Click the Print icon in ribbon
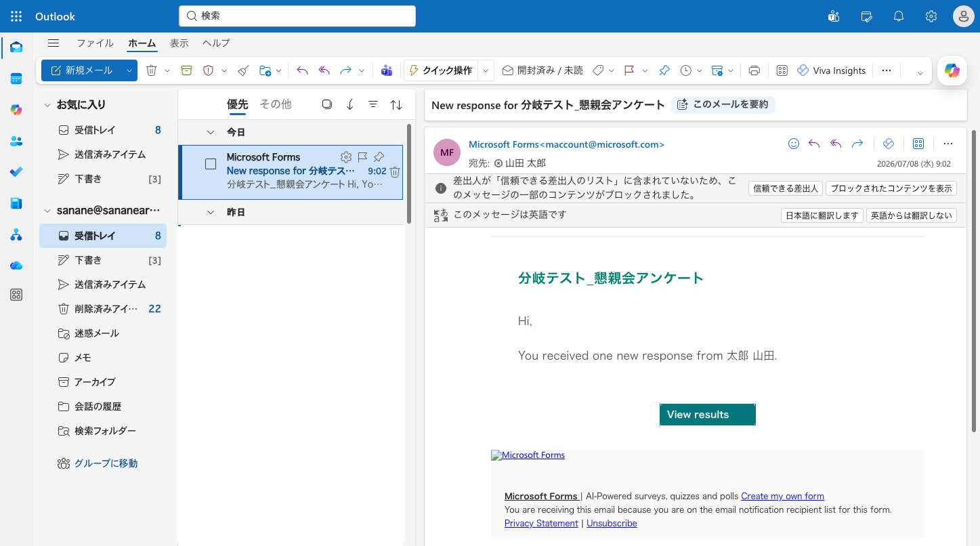Screen dimensions: 980x546 pyautogui.click(x=754, y=70)
